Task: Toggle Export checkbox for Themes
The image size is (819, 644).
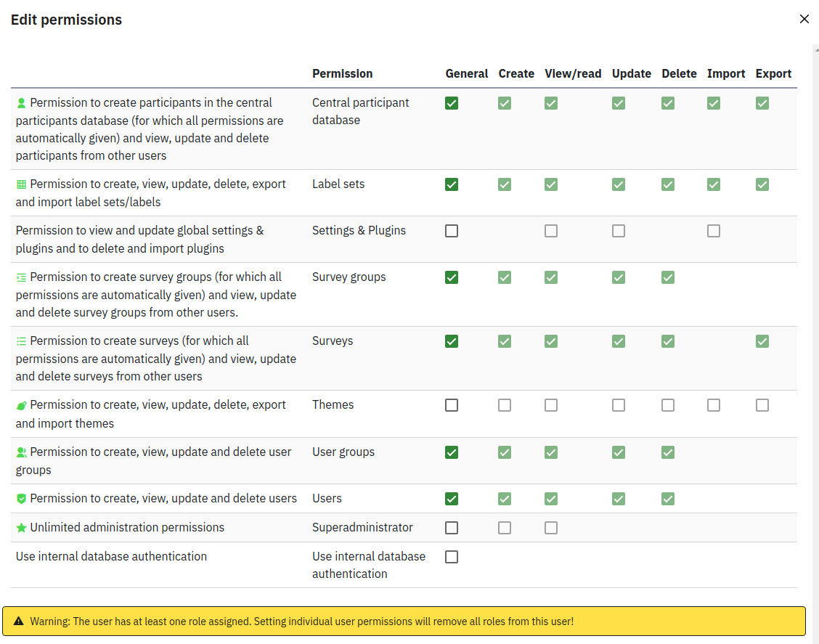Action: pyautogui.click(x=762, y=405)
